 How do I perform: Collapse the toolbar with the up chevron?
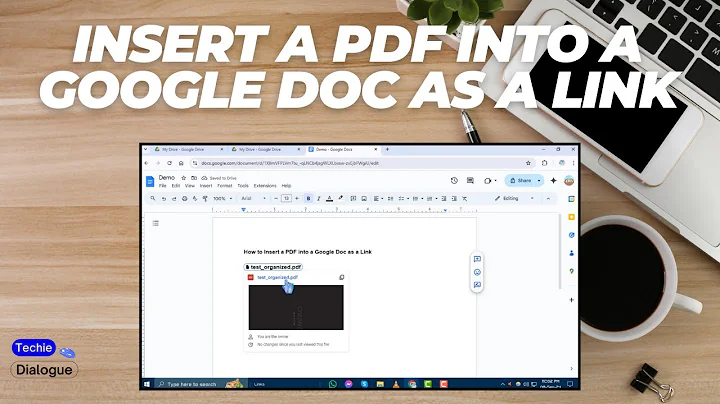[x=548, y=198]
